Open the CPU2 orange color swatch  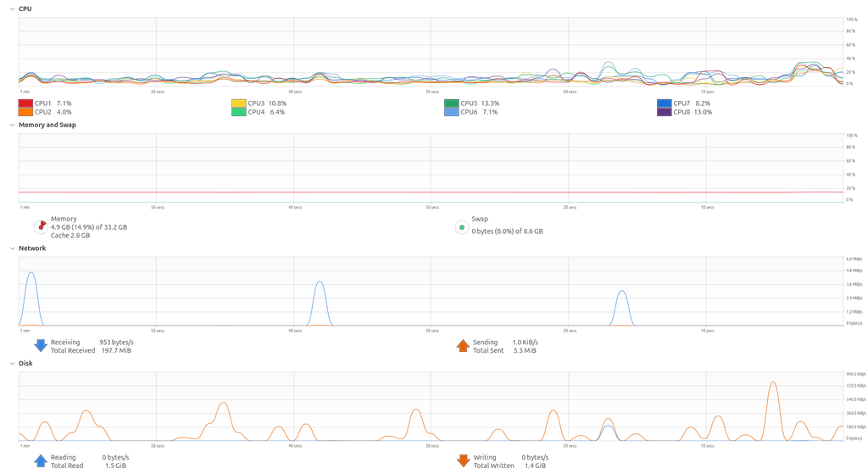pos(25,112)
